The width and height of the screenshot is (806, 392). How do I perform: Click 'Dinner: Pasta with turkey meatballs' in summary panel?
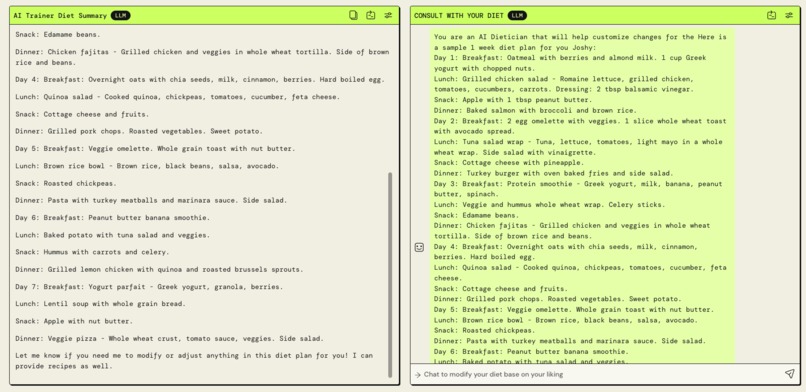click(x=151, y=200)
